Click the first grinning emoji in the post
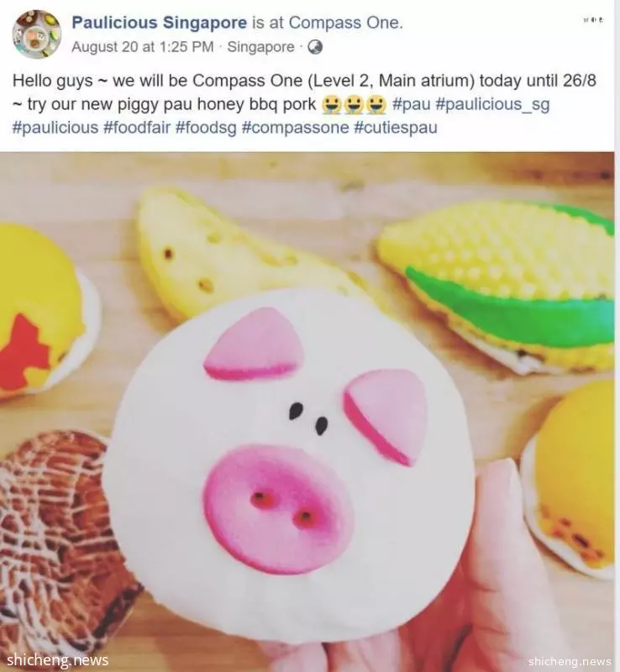The image size is (620, 672). pos(330,104)
